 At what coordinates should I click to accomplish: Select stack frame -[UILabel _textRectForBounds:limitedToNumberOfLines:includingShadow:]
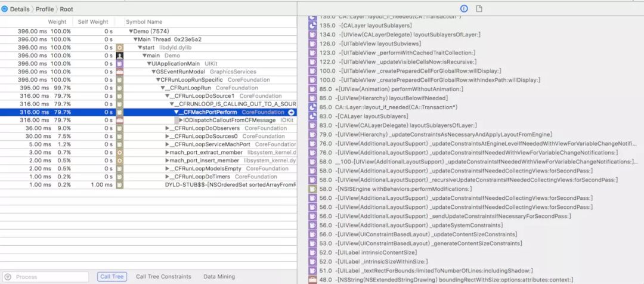(434, 270)
